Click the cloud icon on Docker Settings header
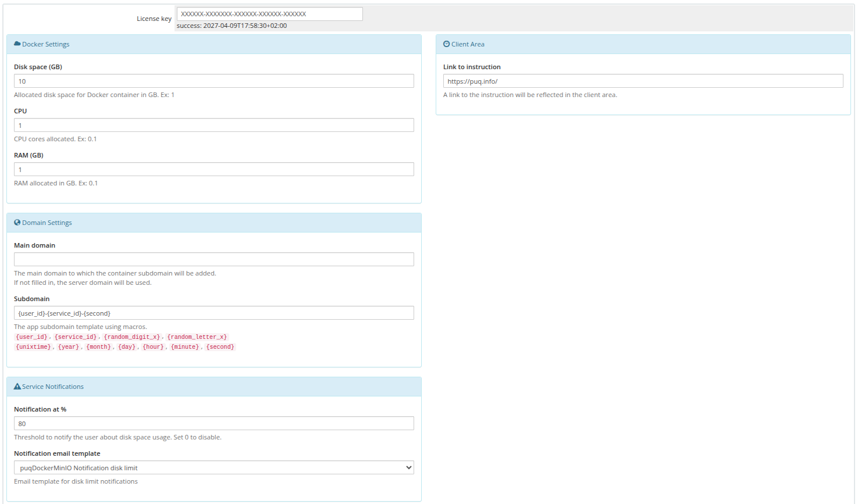This screenshot has height=504, width=858. [x=18, y=44]
